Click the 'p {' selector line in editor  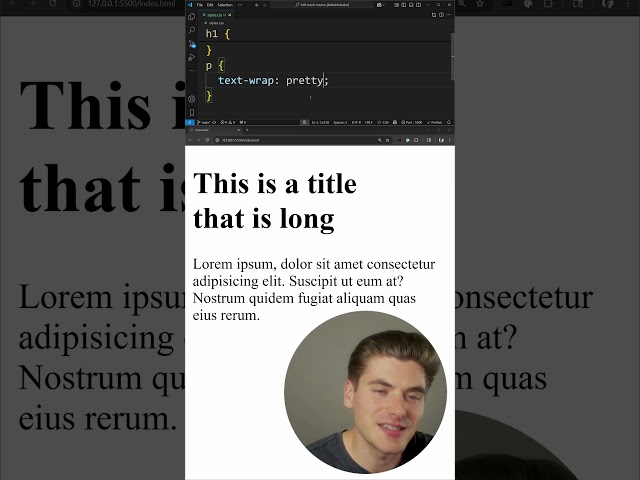coord(215,65)
